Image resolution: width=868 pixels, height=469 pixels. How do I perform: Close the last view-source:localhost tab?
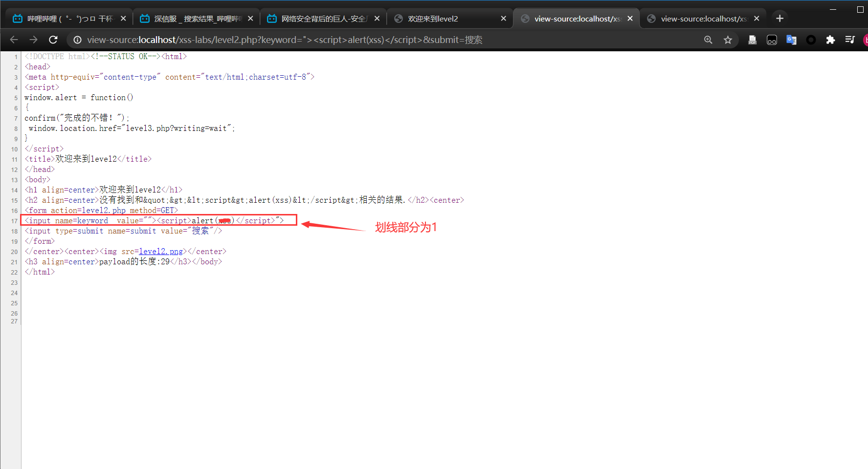757,19
